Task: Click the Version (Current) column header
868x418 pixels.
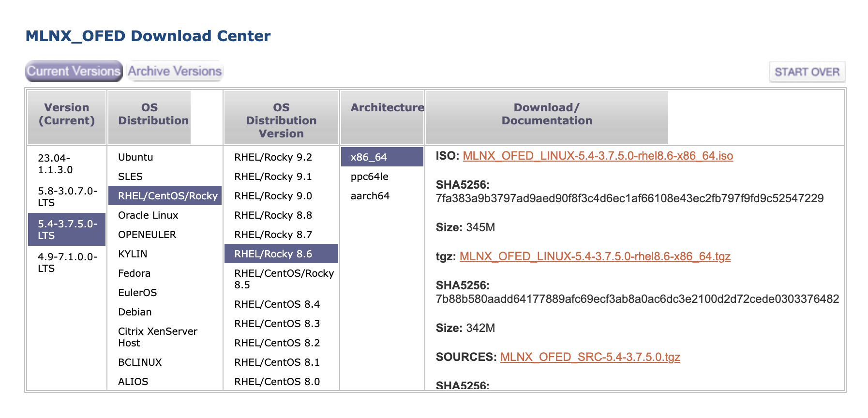Action: (67, 118)
